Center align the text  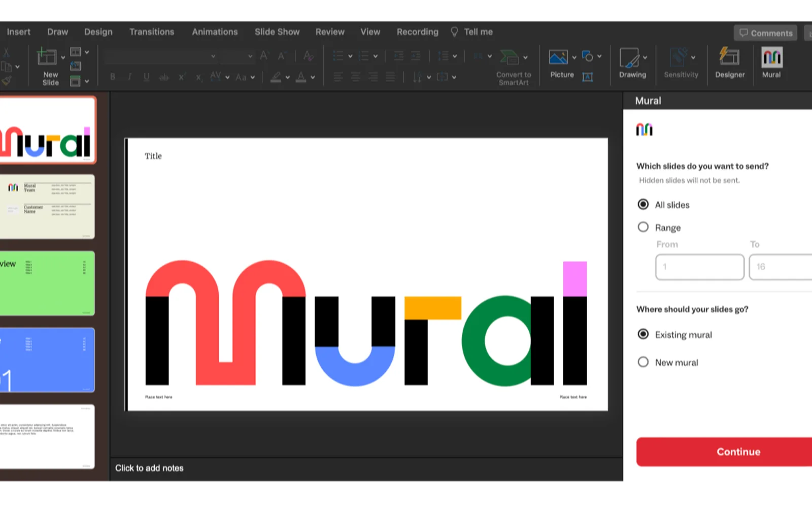356,77
